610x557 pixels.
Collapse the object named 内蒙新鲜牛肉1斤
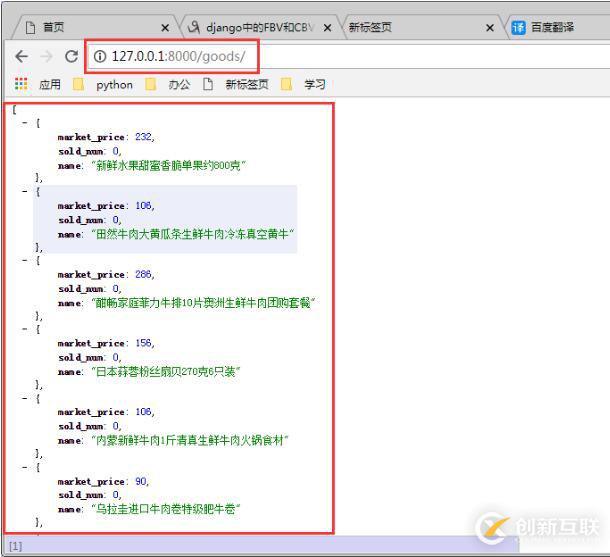pos(25,398)
